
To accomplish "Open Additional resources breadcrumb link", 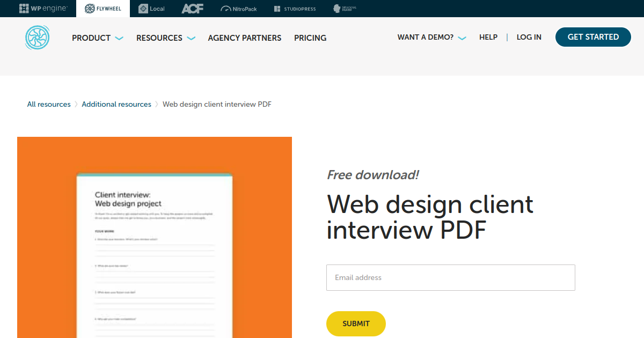I will 116,105.
